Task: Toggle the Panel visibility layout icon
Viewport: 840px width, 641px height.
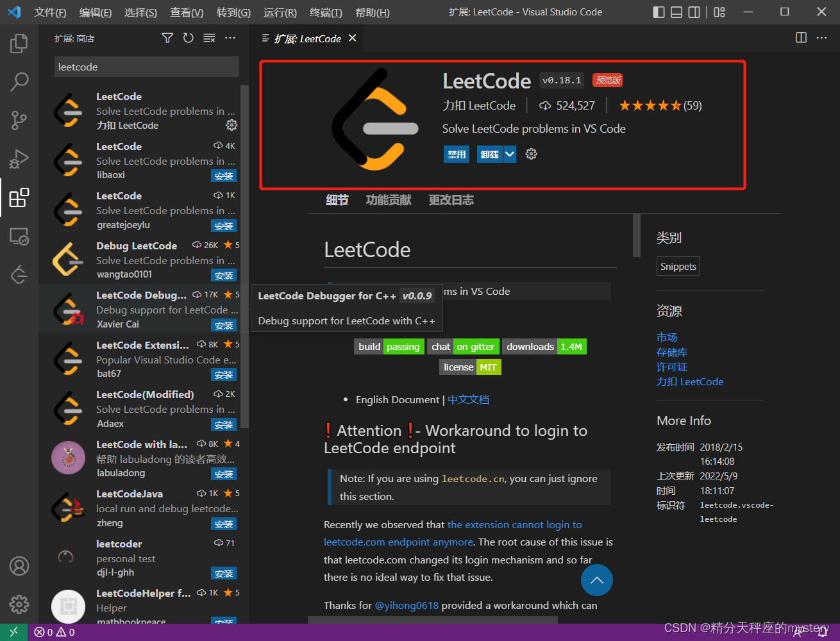Action: click(676, 12)
